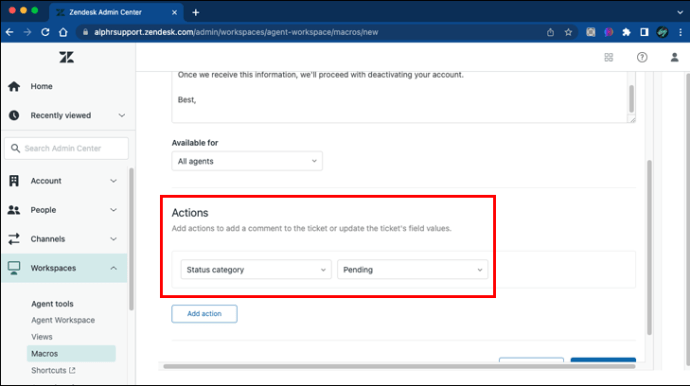Click the People group icon

point(14,210)
